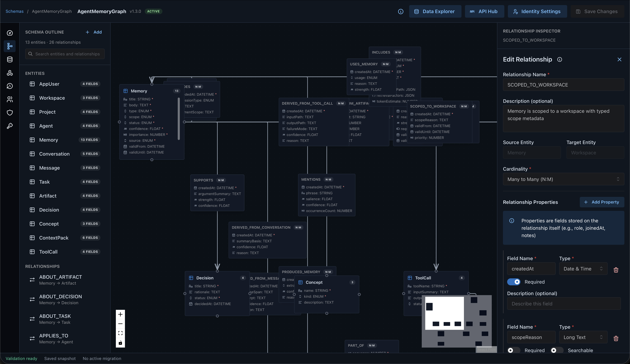The height and width of the screenshot is (364, 630).
Task: Open the history clock icon in sidebar
Action: tap(10, 86)
